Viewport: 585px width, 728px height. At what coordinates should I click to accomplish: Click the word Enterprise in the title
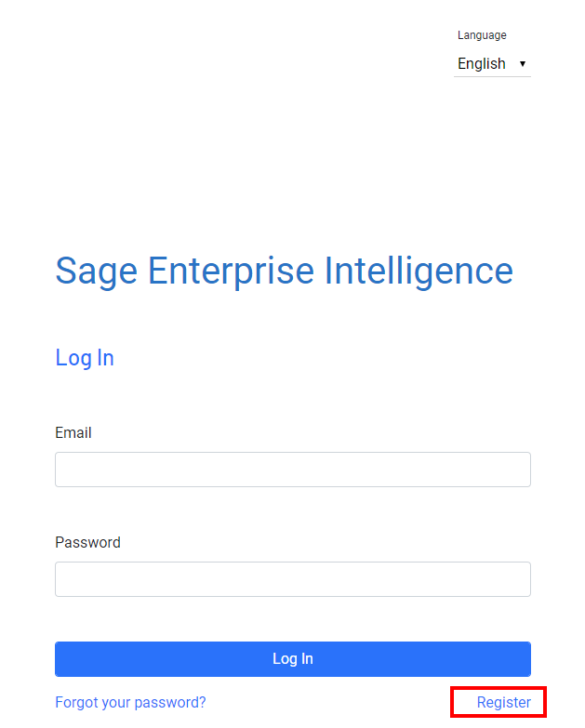click(231, 271)
